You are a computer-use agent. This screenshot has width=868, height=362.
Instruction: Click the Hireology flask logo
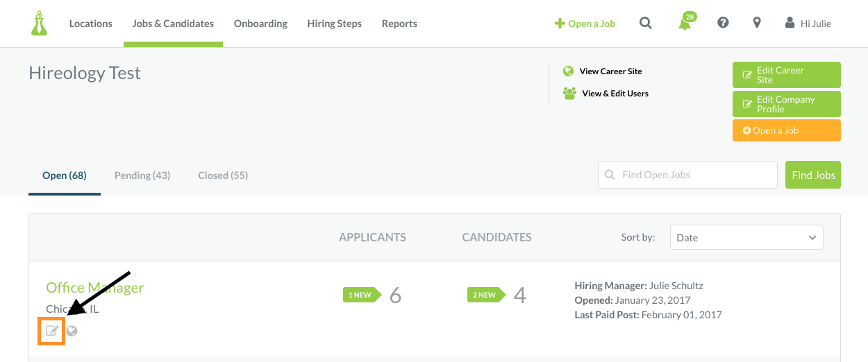tap(39, 23)
